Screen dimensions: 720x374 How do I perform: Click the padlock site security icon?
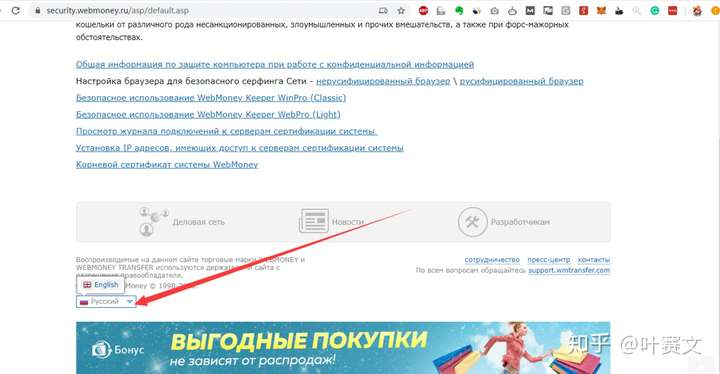[x=38, y=10]
